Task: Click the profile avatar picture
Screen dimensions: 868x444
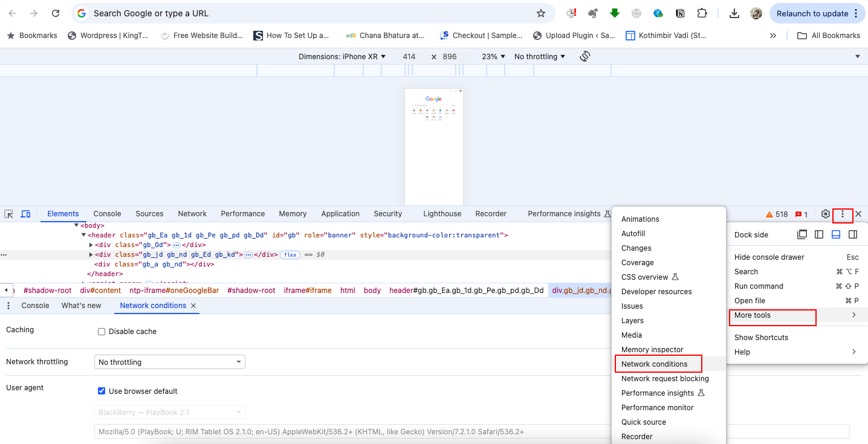Action: coord(756,13)
